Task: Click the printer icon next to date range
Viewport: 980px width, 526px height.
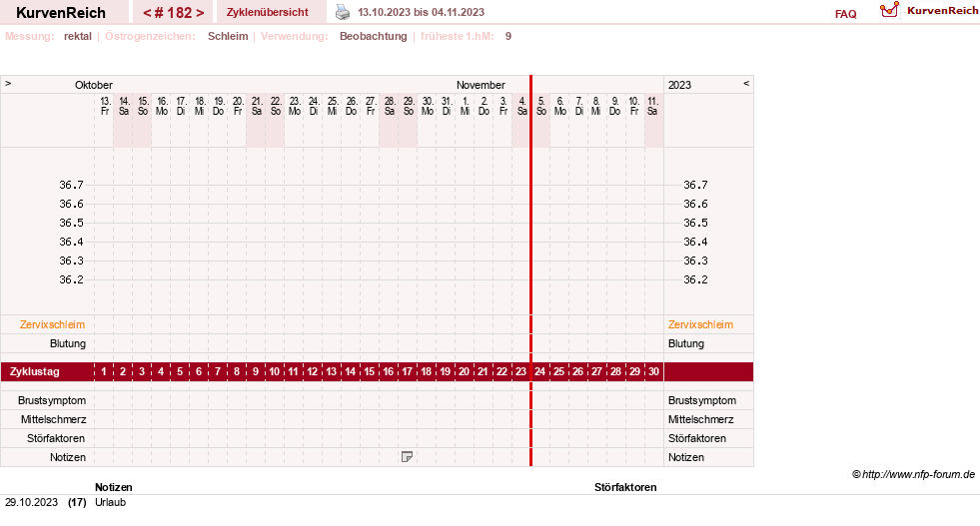Action: 343,12
